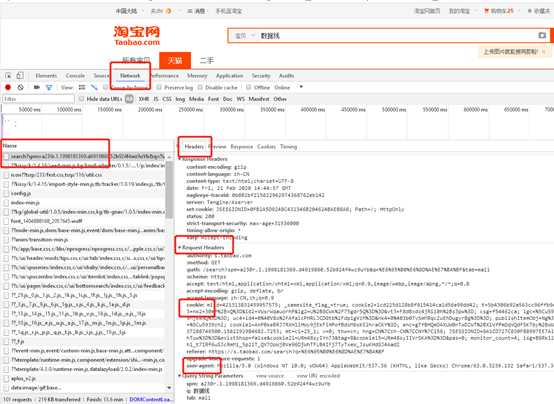
Task: Click the file icon of aplus_v2.js row
Action: coord(6,379)
